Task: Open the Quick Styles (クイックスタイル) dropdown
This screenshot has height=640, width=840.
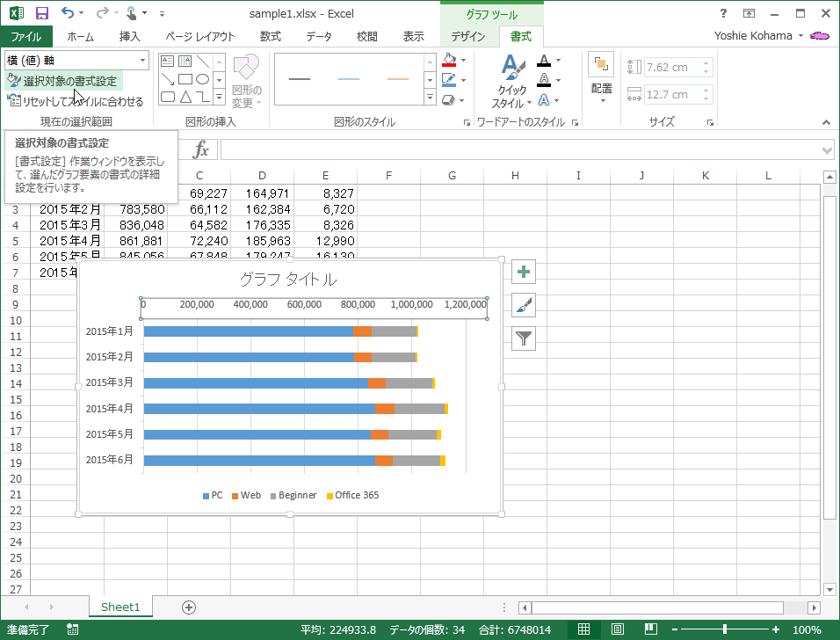Action: [512, 82]
